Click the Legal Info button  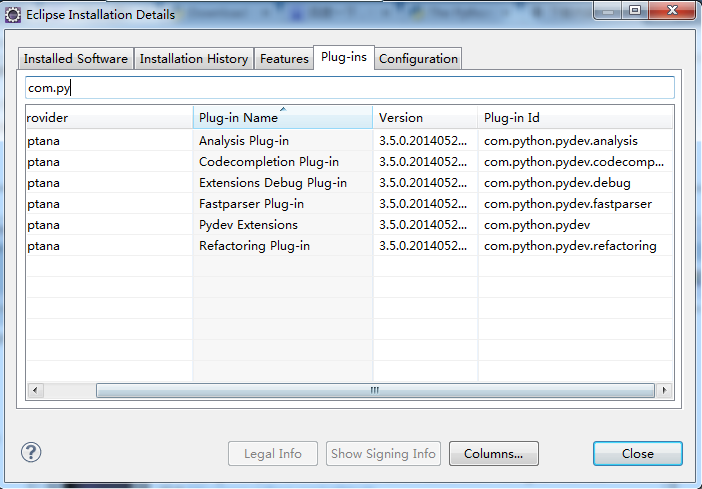273,454
